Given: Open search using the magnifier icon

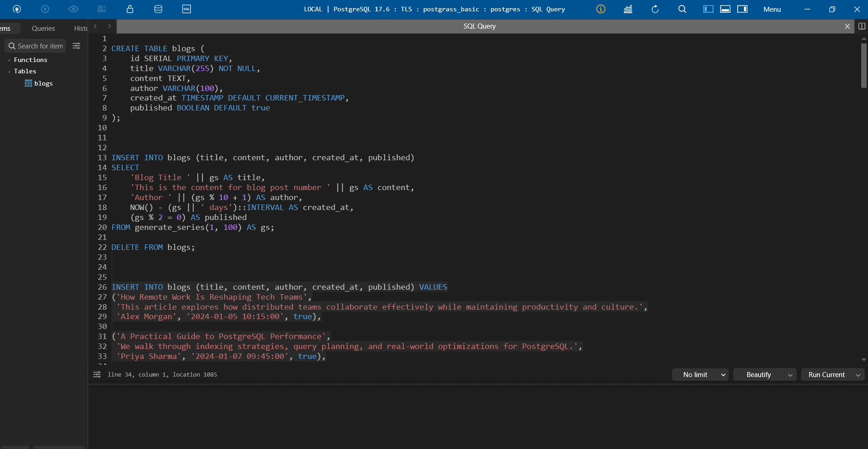Looking at the screenshot, I should (682, 9).
